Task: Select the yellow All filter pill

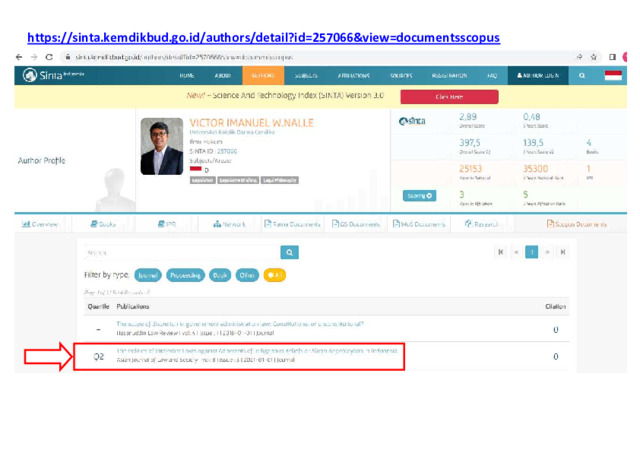Action: point(274,274)
